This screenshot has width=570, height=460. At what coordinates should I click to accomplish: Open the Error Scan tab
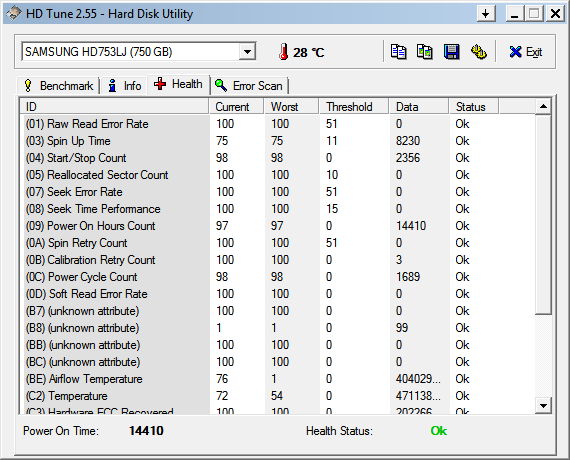click(x=249, y=86)
